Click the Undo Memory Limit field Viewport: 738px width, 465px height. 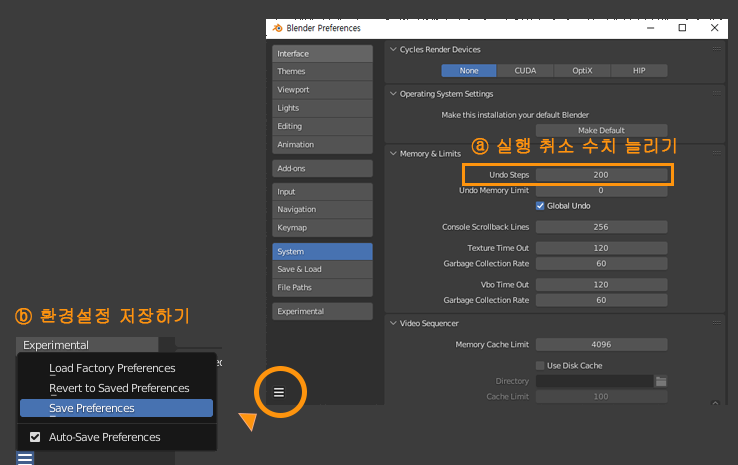[602, 191]
